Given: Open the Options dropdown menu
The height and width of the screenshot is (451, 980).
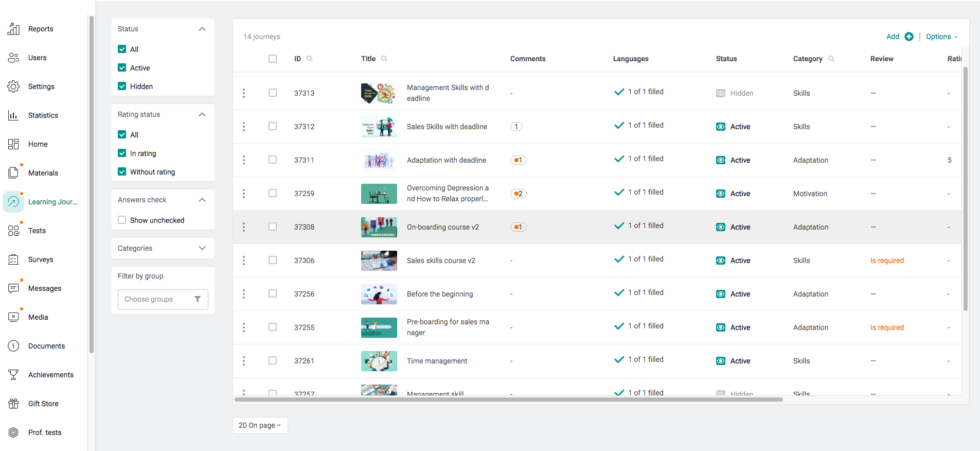Looking at the screenshot, I should click(941, 37).
